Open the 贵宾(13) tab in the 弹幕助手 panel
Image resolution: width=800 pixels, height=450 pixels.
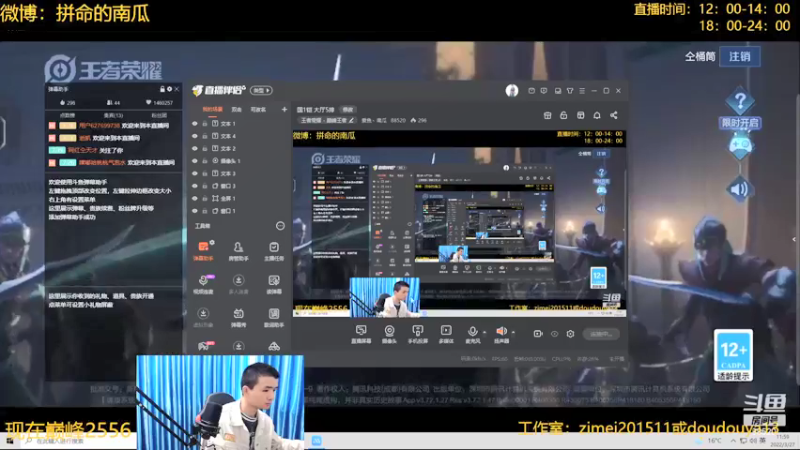(x=113, y=115)
